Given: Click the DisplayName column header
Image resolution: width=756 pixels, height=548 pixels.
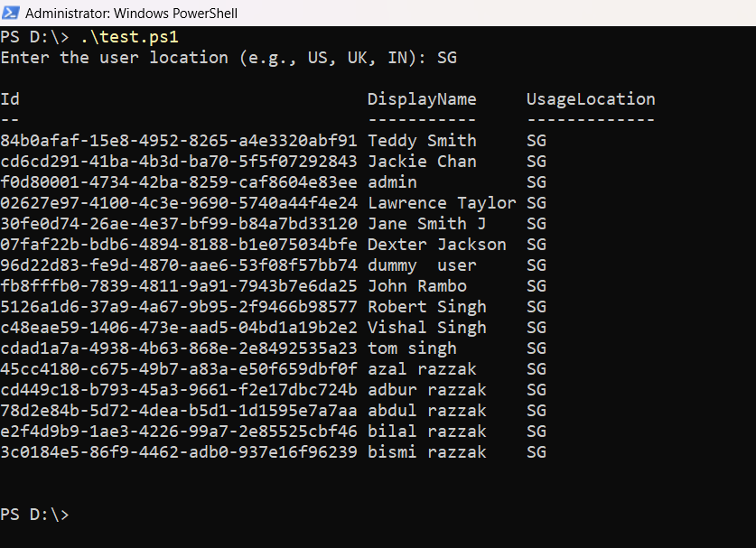Looking at the screenshot, I should coord(422,99).
